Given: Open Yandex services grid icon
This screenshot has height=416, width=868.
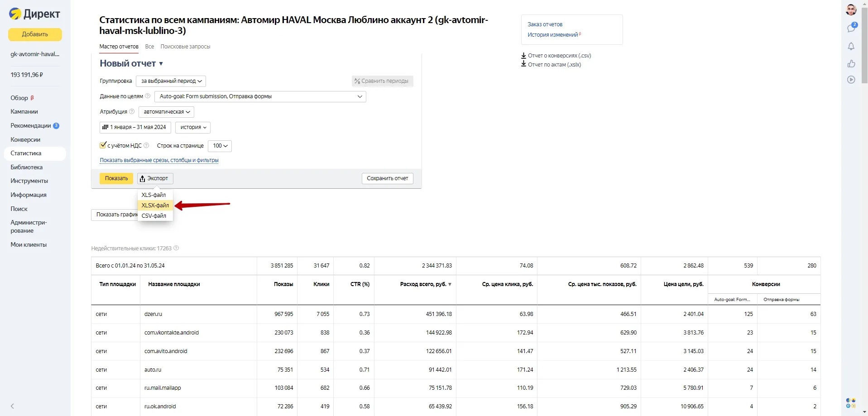Looking at the screenshot, I should [x=851, y=403].
